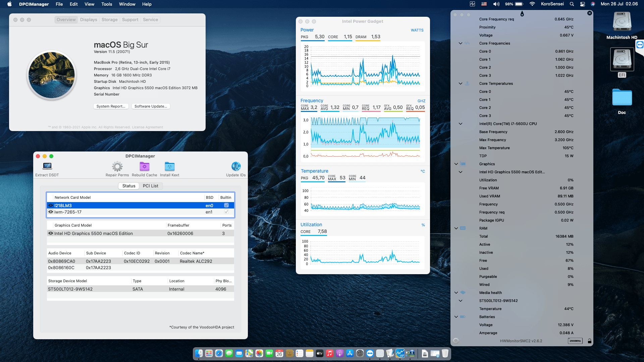Collapse the Media health section

456,293
